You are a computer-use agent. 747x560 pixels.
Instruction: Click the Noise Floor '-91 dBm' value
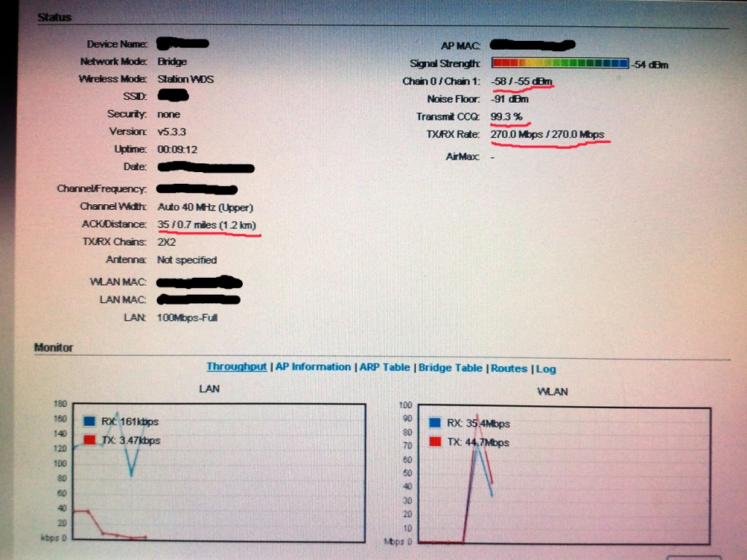pyautogui.click(x=509, y=99)
